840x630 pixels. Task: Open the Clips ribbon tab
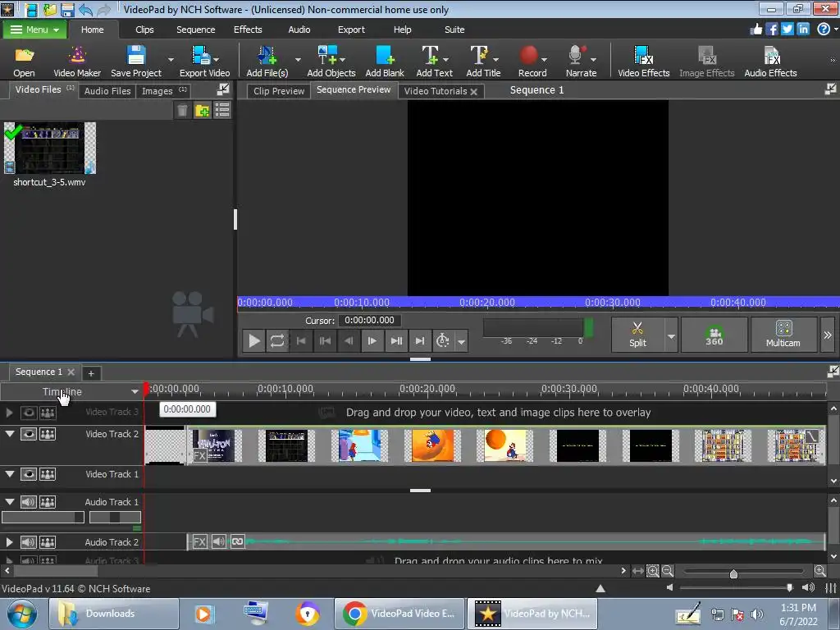click(144, 30)
